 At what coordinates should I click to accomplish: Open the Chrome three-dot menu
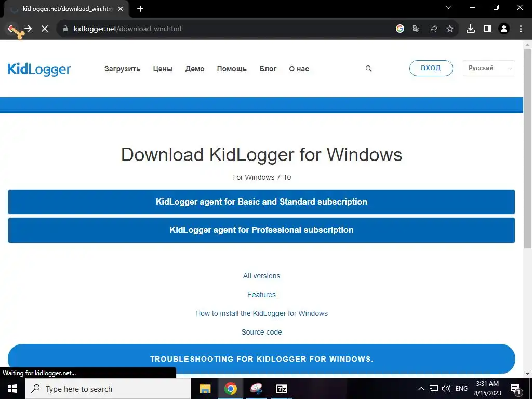pyautogui.click(x=521, y=29)
